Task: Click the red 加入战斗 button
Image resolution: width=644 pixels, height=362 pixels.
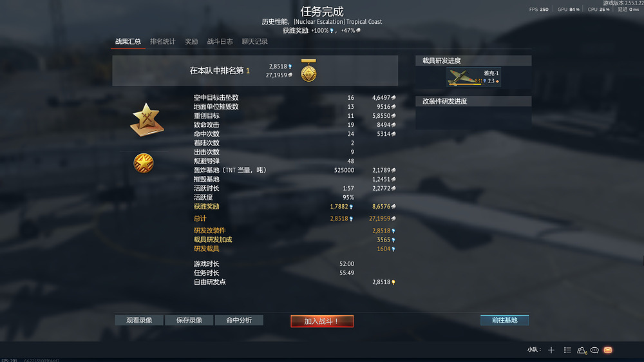Action: 322,321
